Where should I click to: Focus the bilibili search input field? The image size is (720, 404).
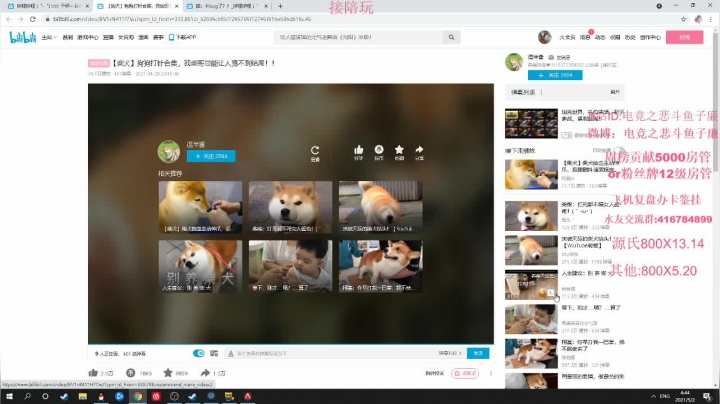(358, 37)
